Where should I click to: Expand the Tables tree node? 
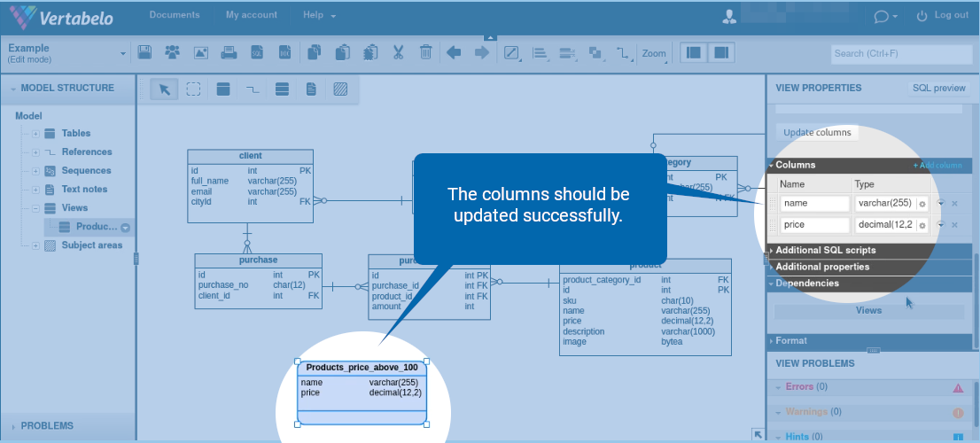[x=36, y=134]
